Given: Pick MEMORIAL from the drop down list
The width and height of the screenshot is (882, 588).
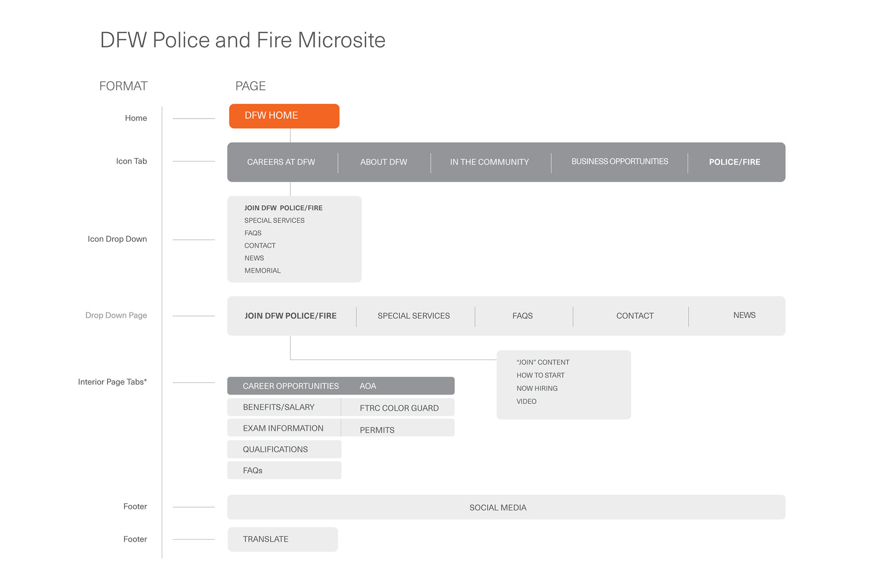Looking at the screenshot, I should 262,271.
